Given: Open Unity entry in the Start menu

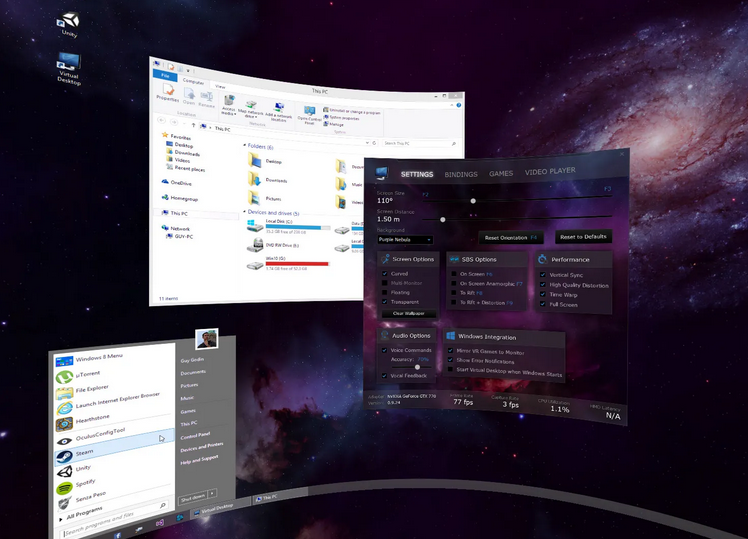Looking at the screenshot, I should (x=83, y=468).
